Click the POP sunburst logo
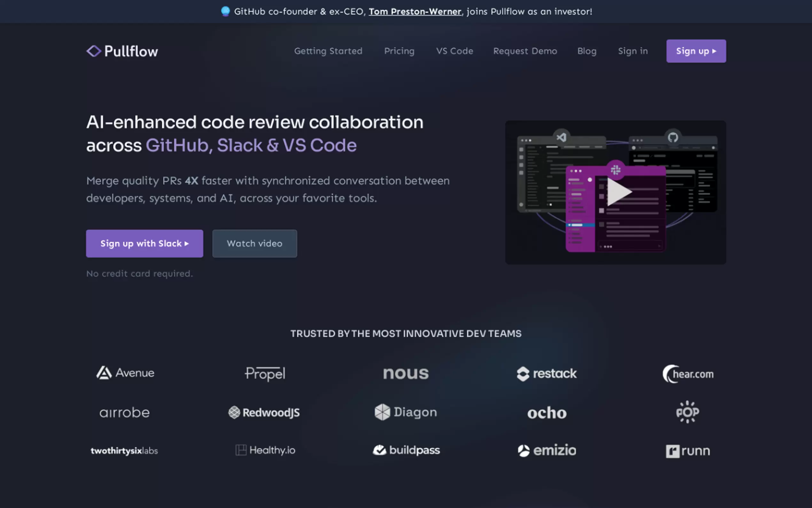Viewport: 812px width, 508px height. click(687, 412)
